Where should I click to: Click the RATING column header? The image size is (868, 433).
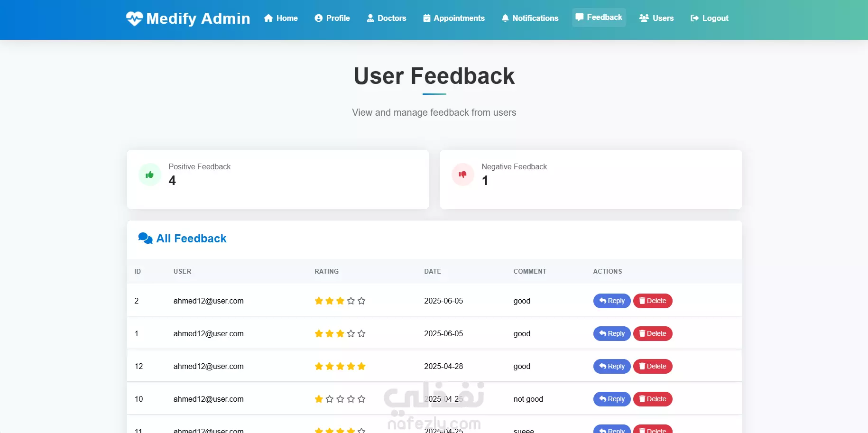click(327, 271)
